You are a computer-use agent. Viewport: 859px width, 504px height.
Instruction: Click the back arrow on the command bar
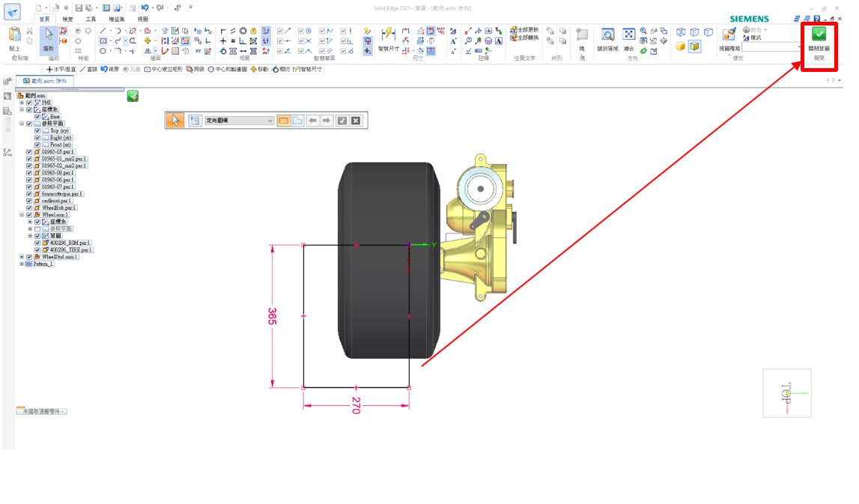tap(312, 121)
